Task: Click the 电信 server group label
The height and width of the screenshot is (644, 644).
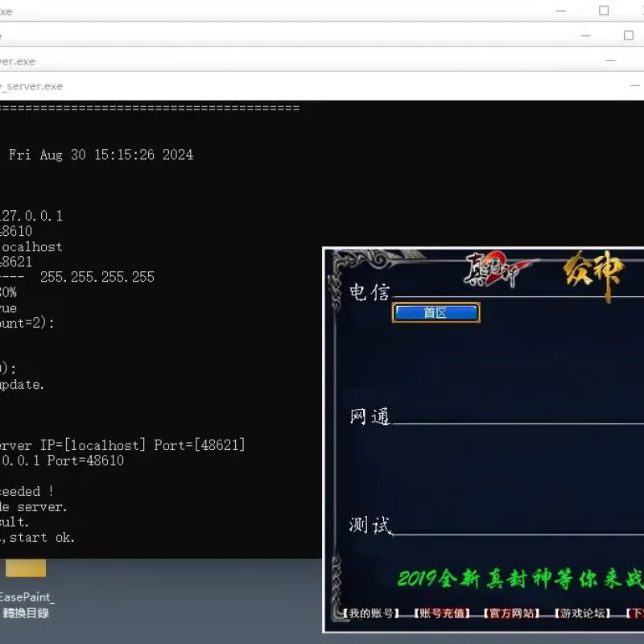Action: [369, 292]
